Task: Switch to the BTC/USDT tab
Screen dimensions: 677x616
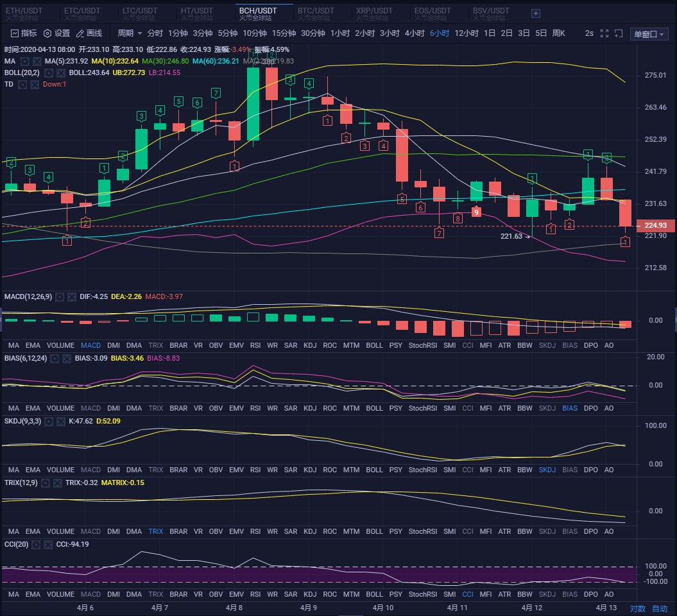Action: (x=316, y=10)
